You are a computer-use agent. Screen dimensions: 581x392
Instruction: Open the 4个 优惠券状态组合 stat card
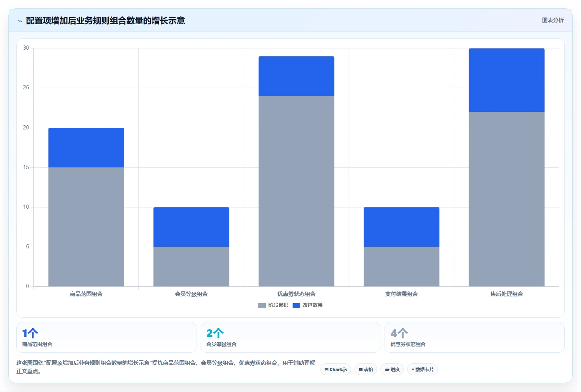[474, 337]
